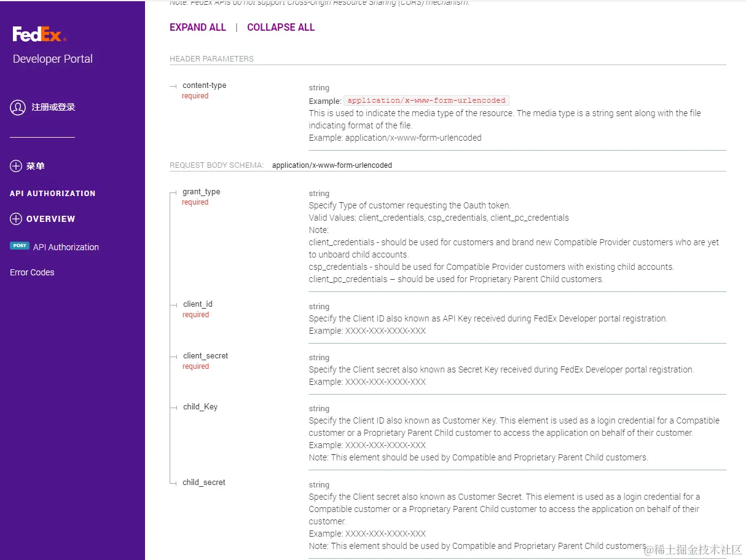This screenshot has width=746, height=560.
Task: Click COLLAPSE ALL
Action: pos(281,28)
